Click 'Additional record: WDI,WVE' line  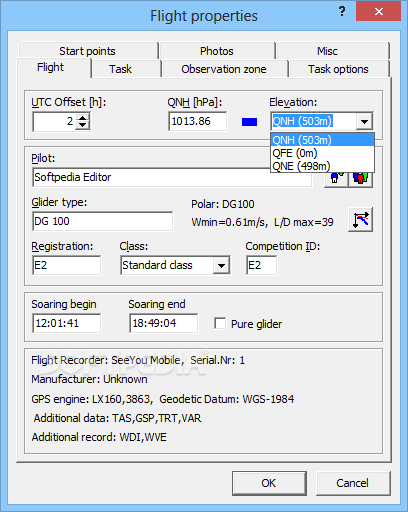coord(99,437)
